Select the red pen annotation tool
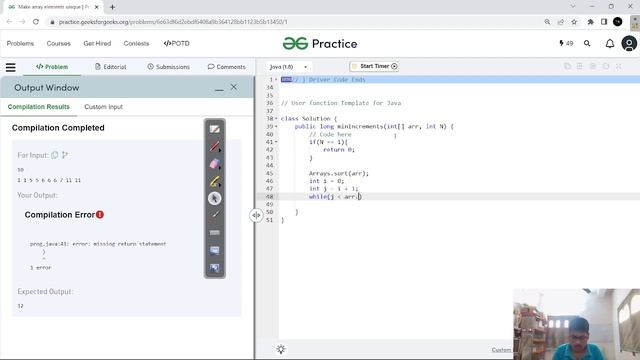The height and width of the screenshot is (360, 640). pyautogui.click(x=215, y=146)
